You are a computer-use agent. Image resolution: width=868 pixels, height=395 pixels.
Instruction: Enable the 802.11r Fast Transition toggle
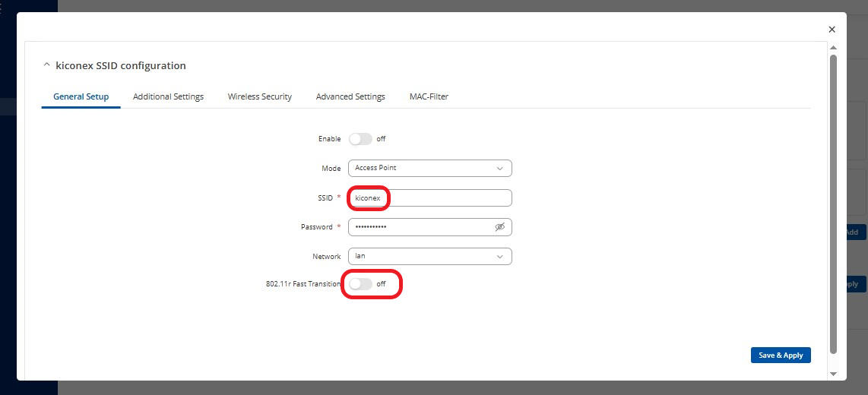coord(360,283)
